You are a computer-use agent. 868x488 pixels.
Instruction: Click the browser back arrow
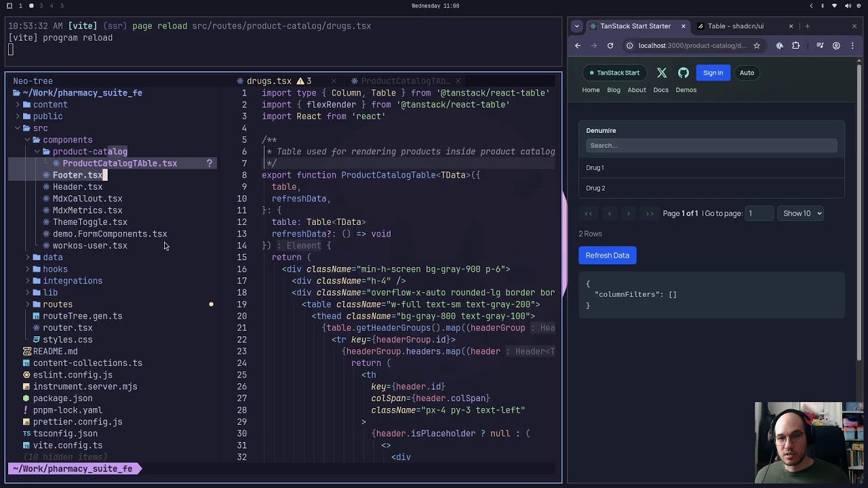(x=578, y=45)
